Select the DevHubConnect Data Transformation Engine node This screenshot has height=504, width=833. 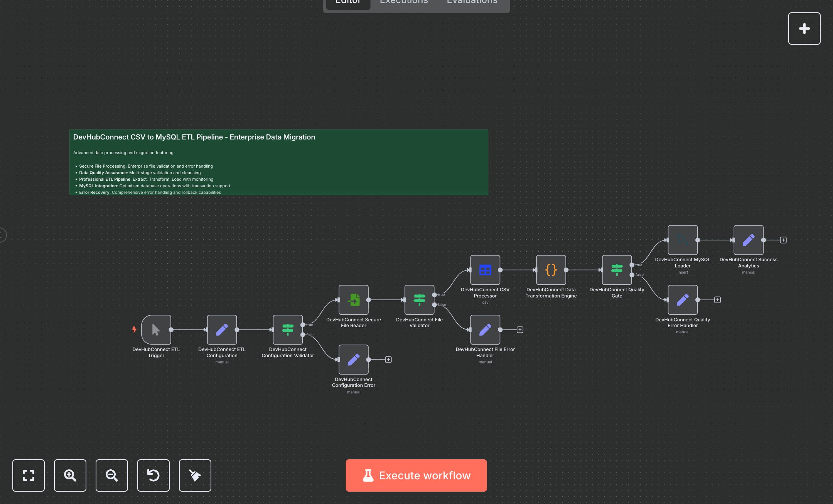550,270
